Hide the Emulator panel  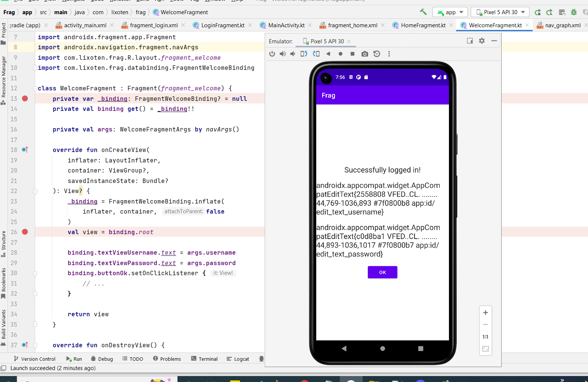pyautogui.click(x=494, y=41)
